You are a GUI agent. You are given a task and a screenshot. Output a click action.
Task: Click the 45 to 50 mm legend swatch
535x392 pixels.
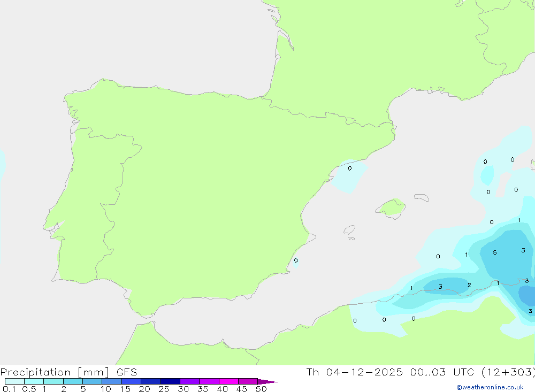pyautogui.click(x=248, y=381)
